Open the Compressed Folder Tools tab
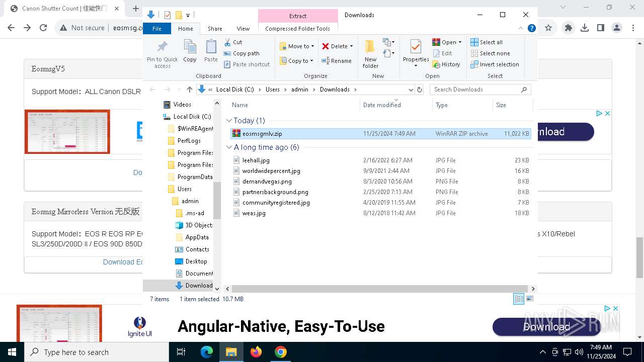 (x=298, y=29)
